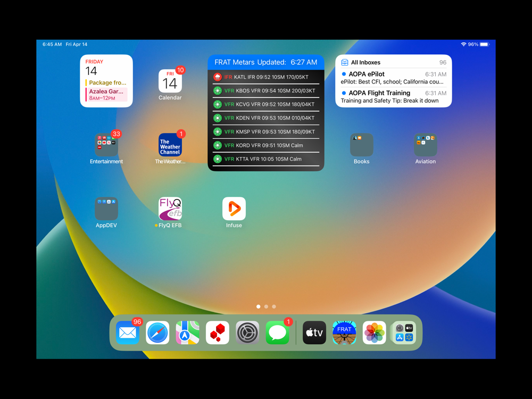Open the AOPA Flight Training email
532x399 pixels.
(x=394, y=97)
